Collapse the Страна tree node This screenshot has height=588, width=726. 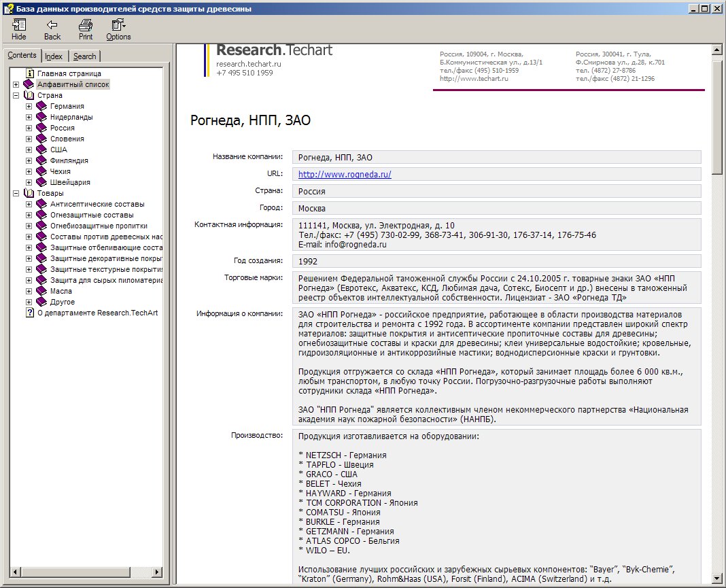click(x=16, y=95)
